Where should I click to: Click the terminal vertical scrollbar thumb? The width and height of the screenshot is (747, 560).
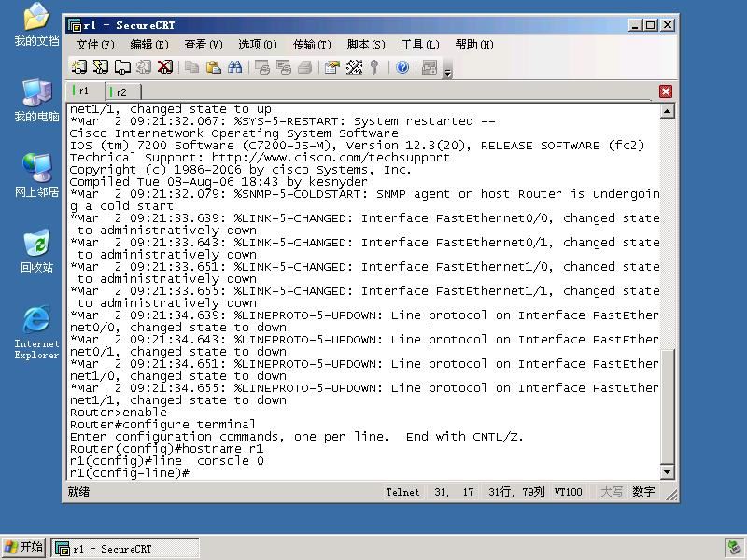coord(667,407)
